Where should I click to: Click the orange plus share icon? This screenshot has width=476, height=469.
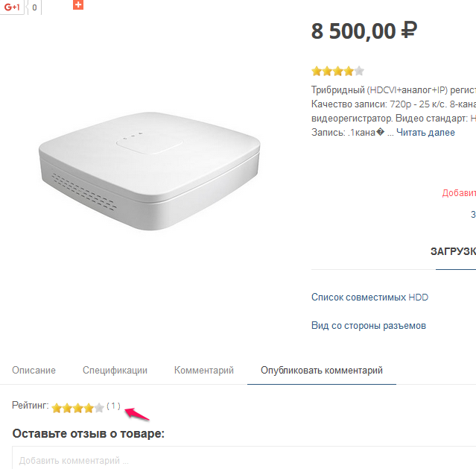point(78,4)
